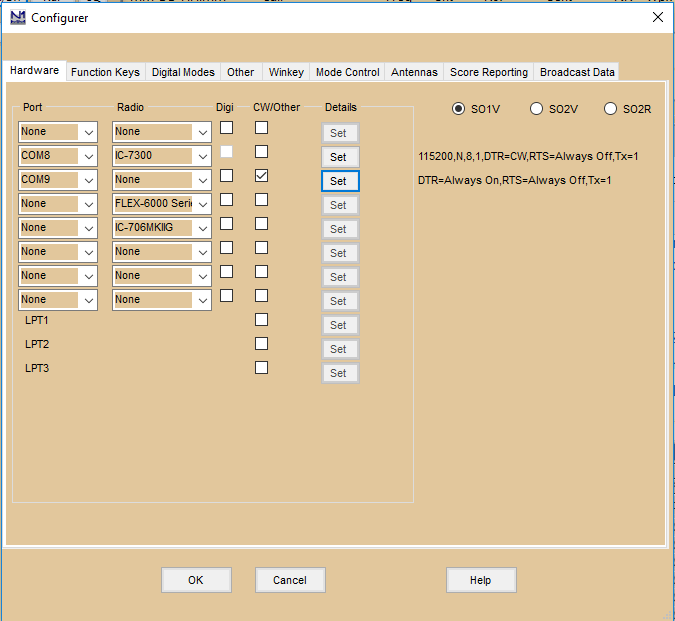This screenshot has width=675, height=621.
Task: Go to the Winkey tab
Action: tap(286, 72)
